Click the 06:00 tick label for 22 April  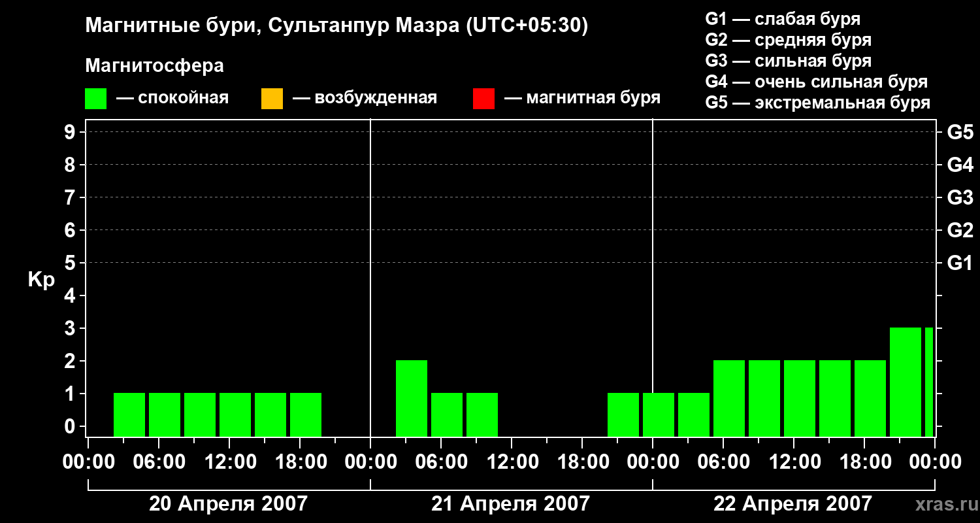tap(723, 462)
